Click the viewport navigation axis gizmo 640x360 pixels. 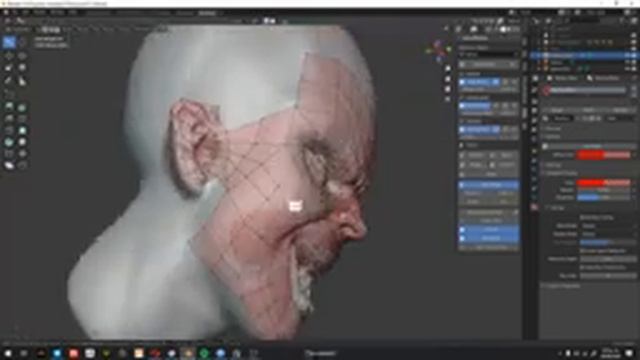click(x=439, y=50)
